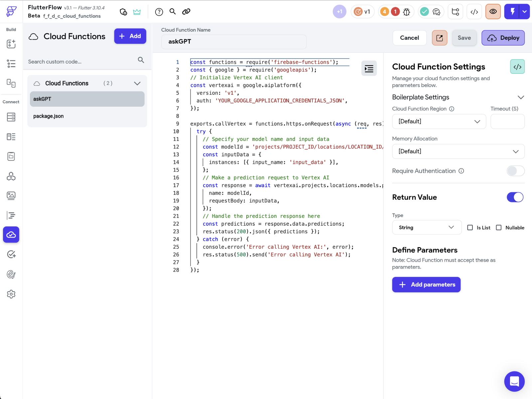This screenshot has width=532, height=399.
Task: Check the Is List checkbox
Action: 470,228
